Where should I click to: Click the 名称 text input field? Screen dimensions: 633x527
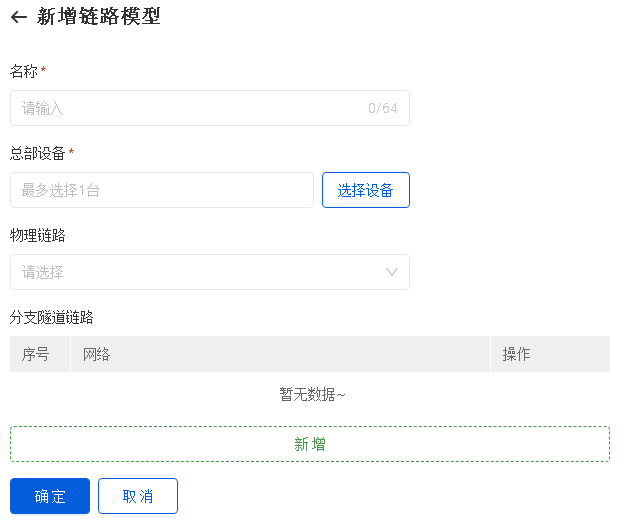pos(190,108)
